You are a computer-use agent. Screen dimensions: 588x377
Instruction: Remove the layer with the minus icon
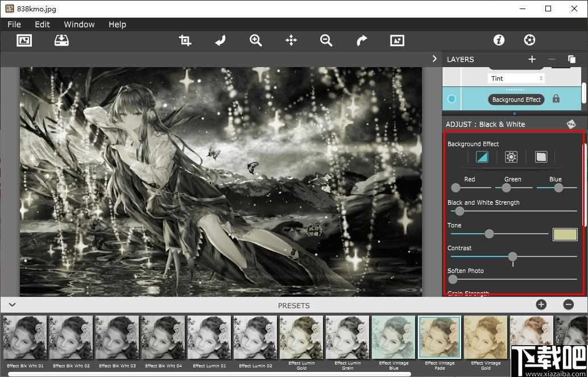pos(552,59)
